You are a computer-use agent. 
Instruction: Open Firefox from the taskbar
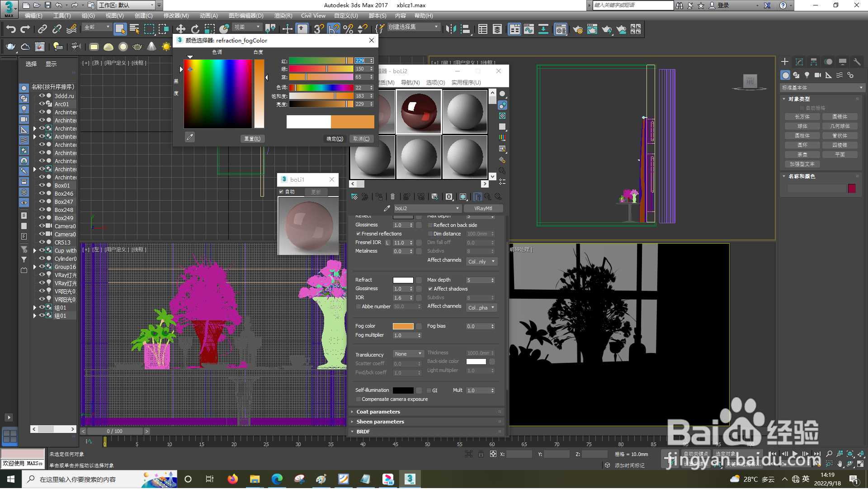pos(233,480)
